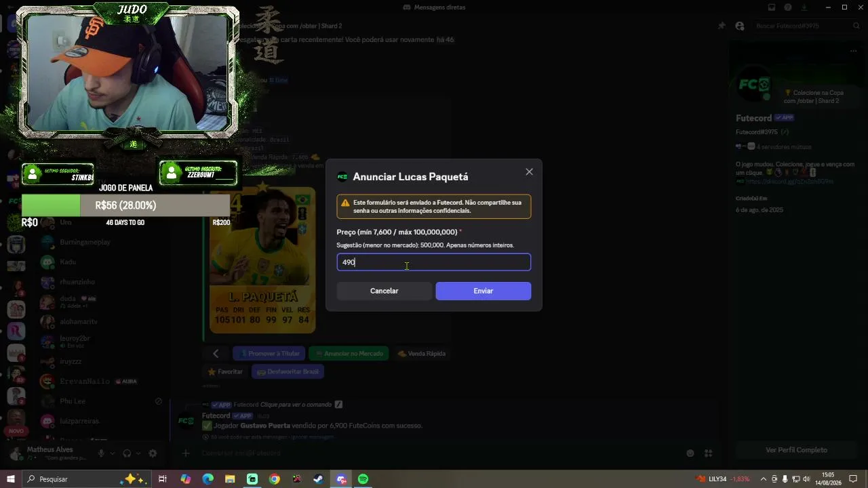Click the Futecord FC profile avatar
Screen dimensions: 868x488
[754, 85]
